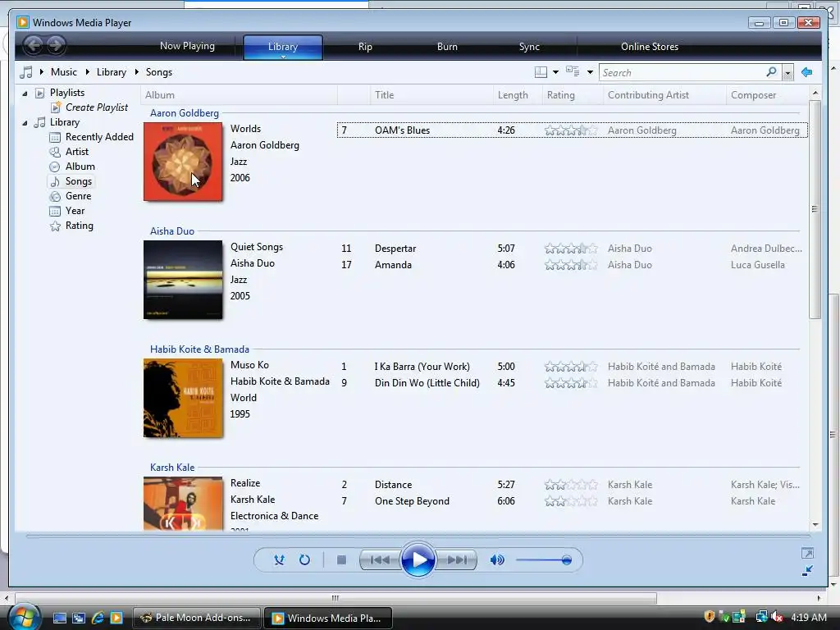Switch to Pale Moon Add-ons taskbar button

pyautogui.click(x=196, y=618)
